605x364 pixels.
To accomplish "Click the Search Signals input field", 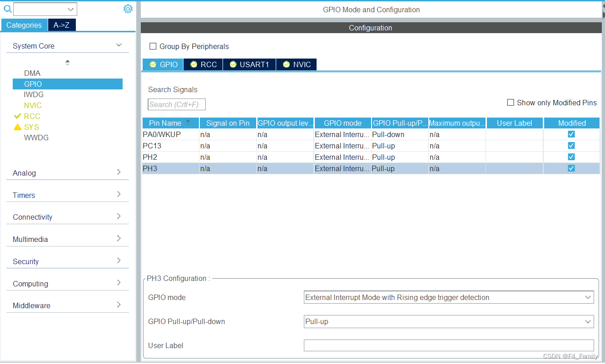I will 177,104.
